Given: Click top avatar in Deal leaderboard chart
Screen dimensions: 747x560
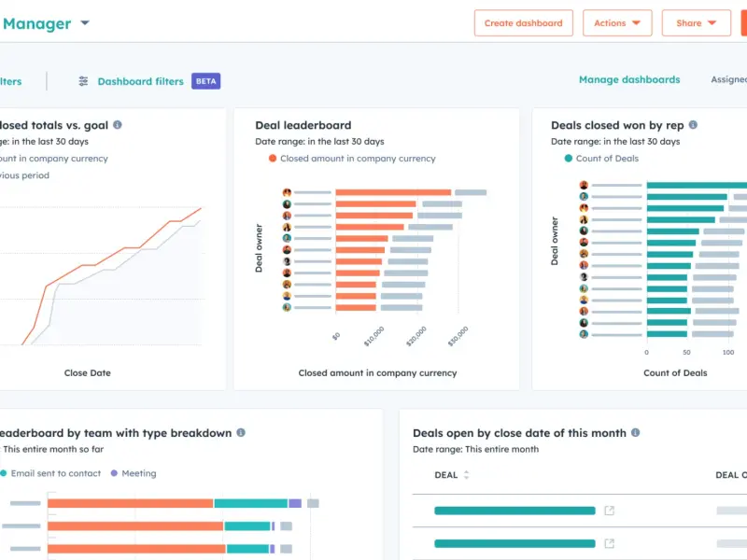Looking at the screenshot, I should [288, 192].
